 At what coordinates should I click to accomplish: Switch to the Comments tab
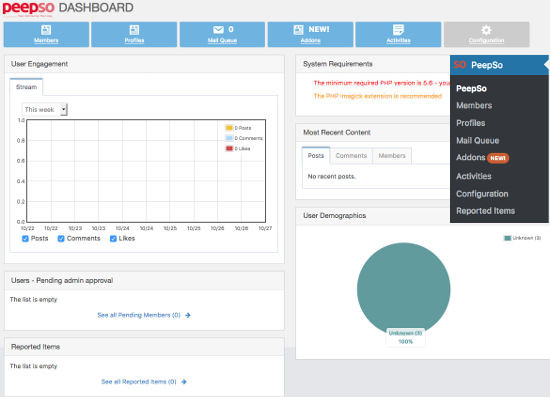pyautogui.click(x=351, y=156)
